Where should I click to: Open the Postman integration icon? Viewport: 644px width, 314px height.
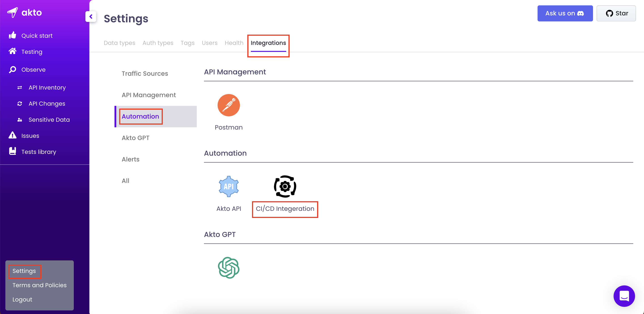pos(229,105)
